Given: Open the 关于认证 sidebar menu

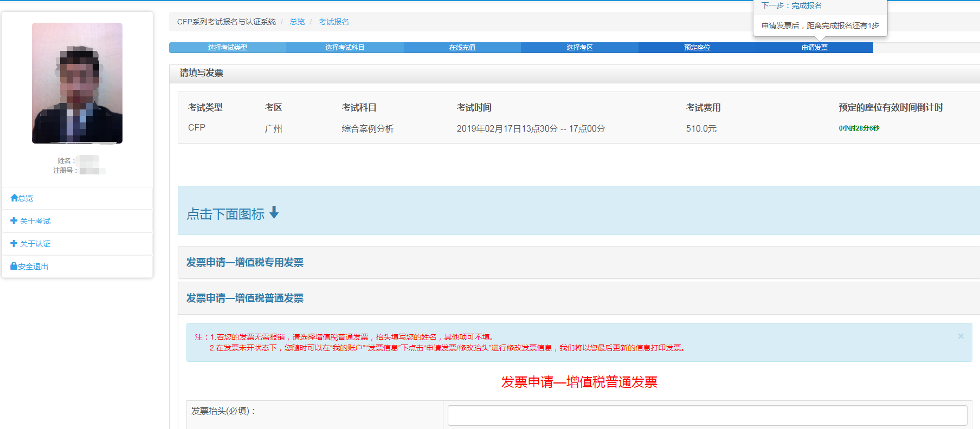Looking at the screenshot, I should [35, 244].
